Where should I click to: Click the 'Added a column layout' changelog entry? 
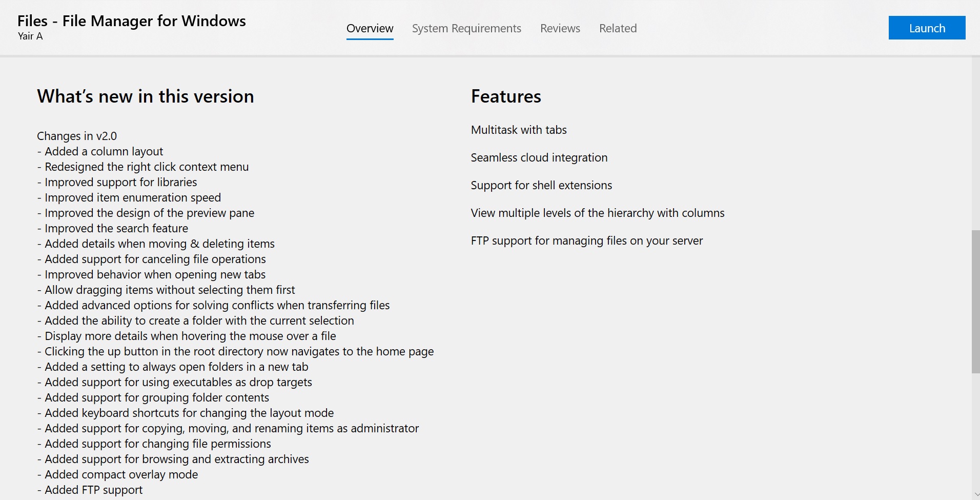tap(100, 151)
